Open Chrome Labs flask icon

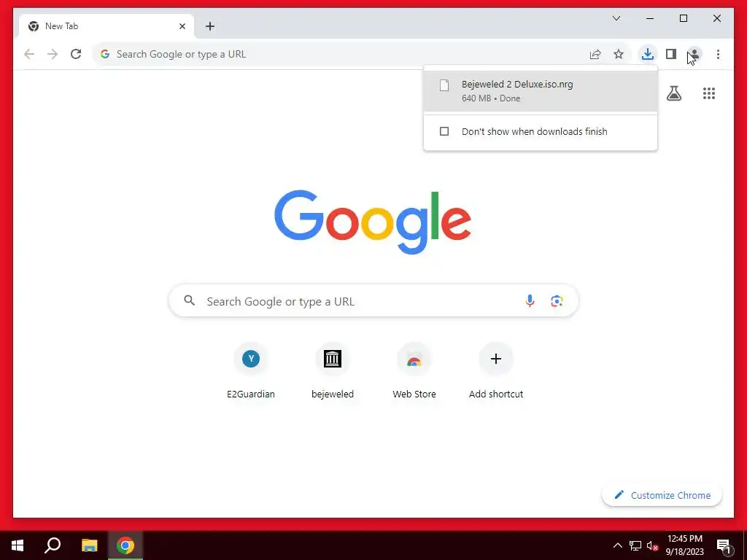pyautogui.click(x=673, y=93)
